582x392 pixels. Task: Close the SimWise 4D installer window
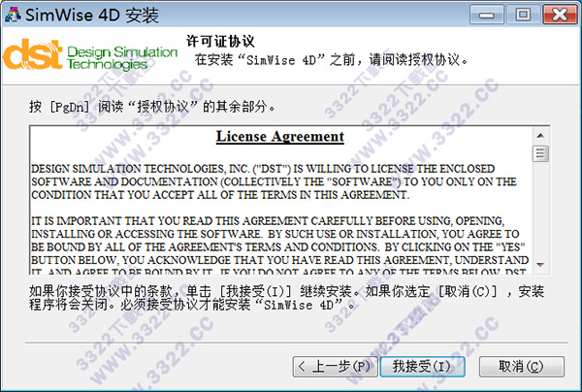tap(560, 15)
